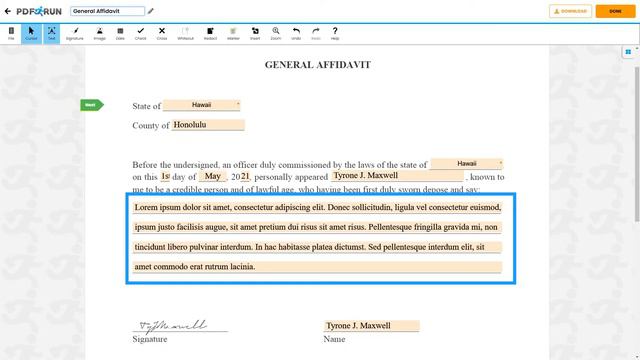Viewport: 640px width, 360px height.
Task: Choose the Signature tool
Action: tap(75, 33)
